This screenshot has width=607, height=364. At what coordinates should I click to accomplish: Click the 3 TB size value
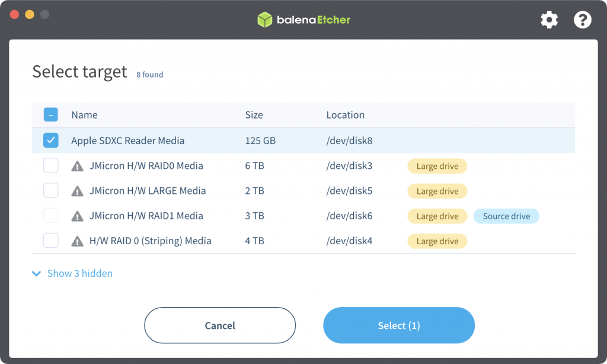coord(255,216)
